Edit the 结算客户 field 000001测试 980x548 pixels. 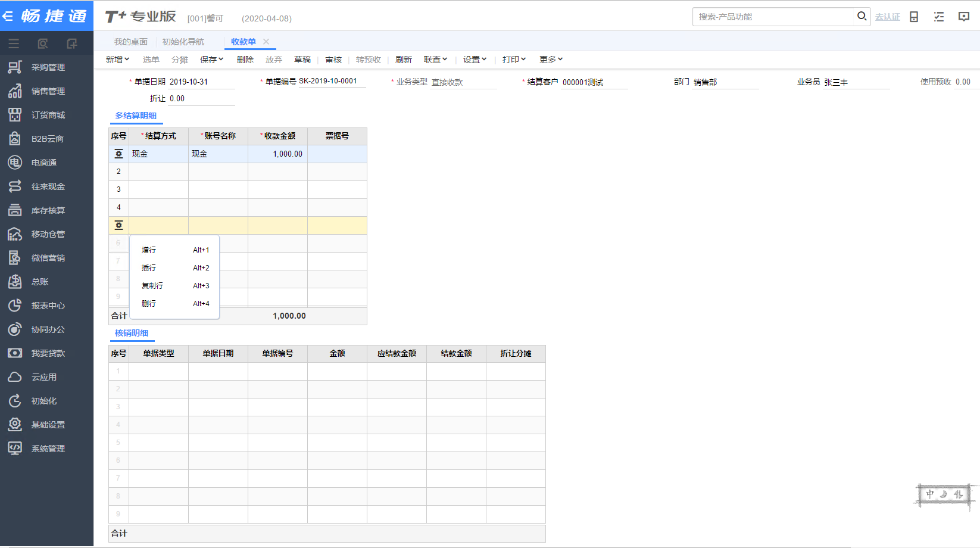(594, 82)
